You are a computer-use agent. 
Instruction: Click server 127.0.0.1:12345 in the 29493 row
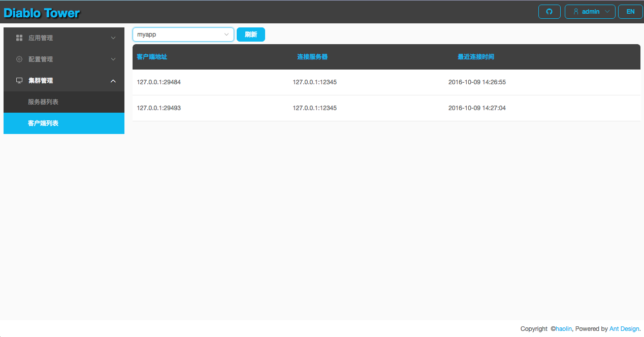pyautogui.click(x=315, y=108)
